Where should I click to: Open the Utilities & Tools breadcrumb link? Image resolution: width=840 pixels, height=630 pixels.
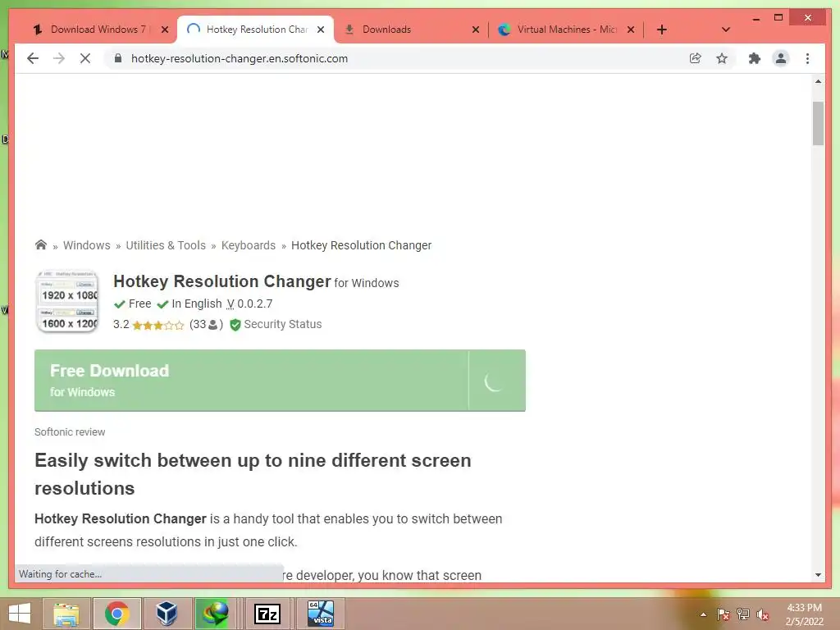[x=166, y=245]
